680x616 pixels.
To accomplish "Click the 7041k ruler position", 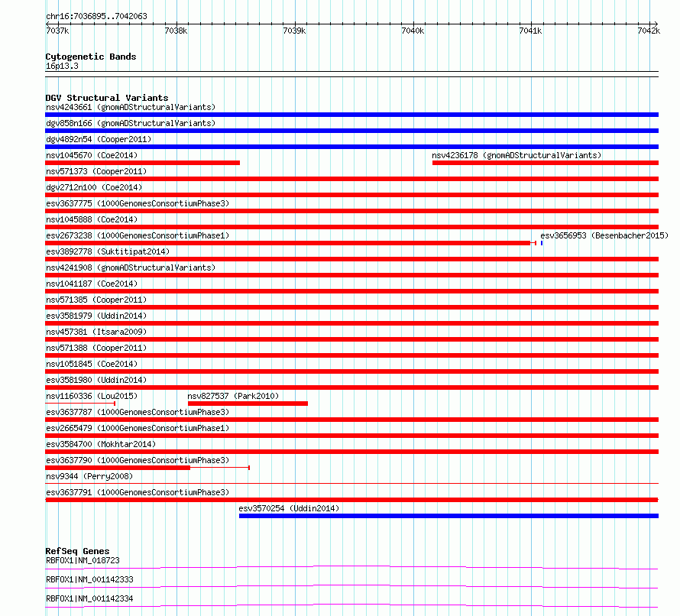I will 530,31.
